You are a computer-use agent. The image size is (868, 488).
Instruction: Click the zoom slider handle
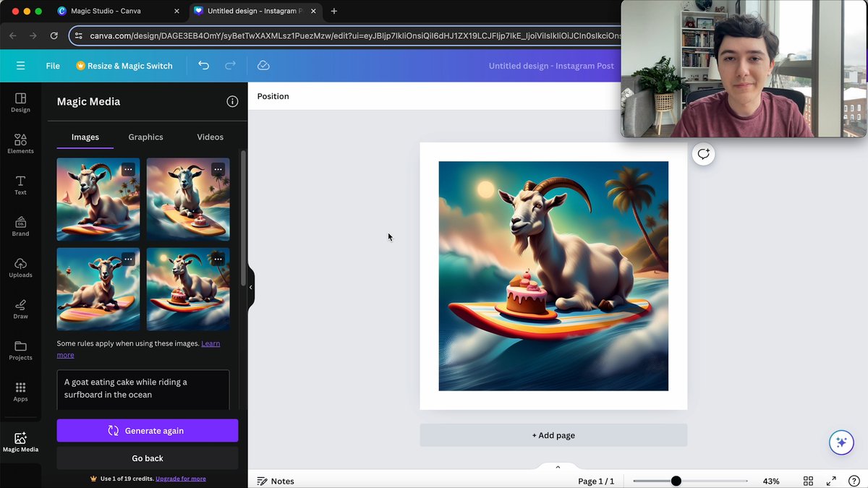(x=676, y=481)
